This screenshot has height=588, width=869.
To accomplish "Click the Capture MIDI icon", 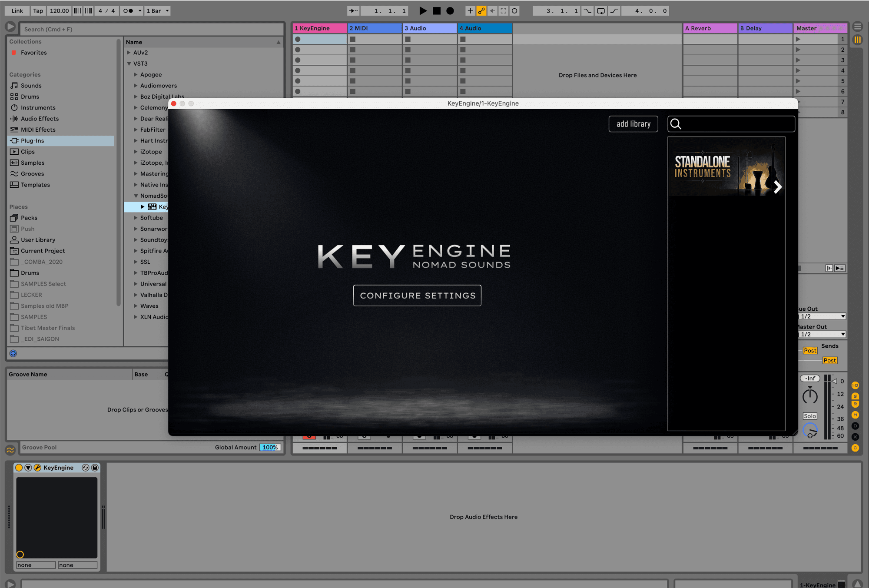I will click(504, 11).
